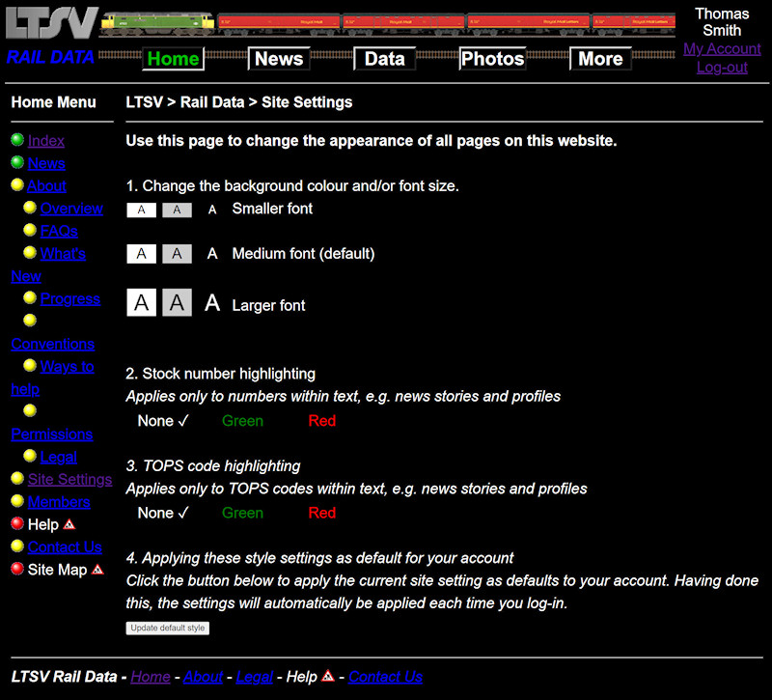Click the green bullet beside Index
Image resolution: width=772 pixels, height=700 pixels.
[16, 140]
